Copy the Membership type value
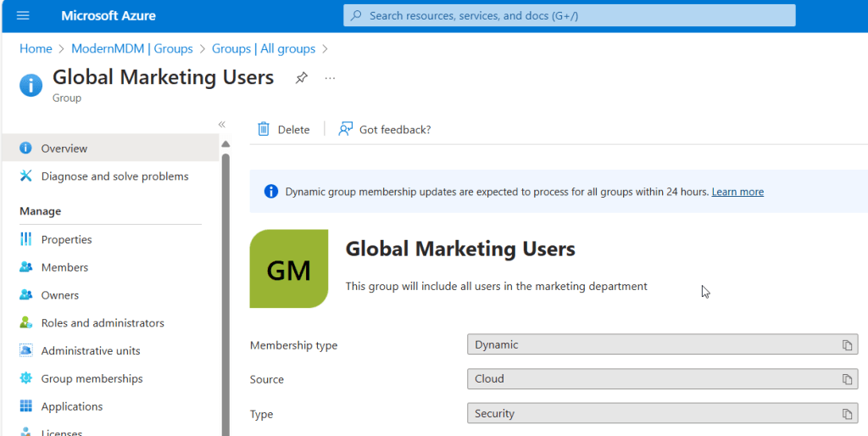Viewport: 868px width, 436px height. (x=846, y=344)
